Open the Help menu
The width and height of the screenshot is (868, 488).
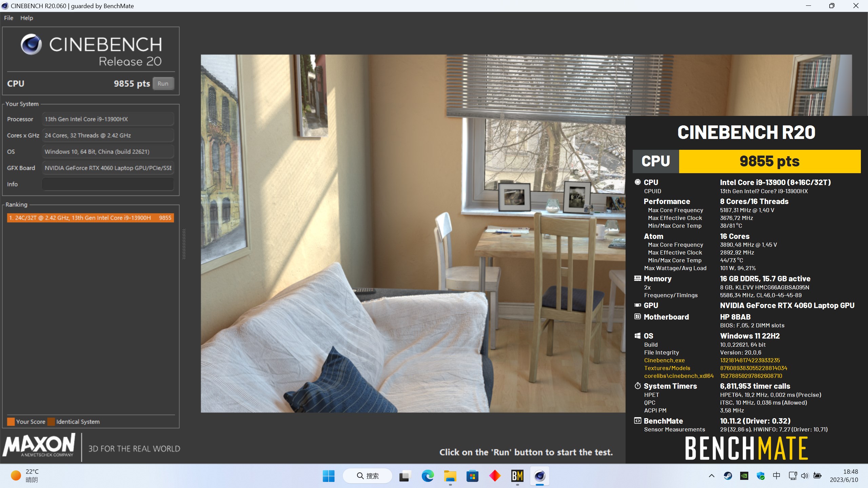pyautogui.click(x=26, y=18)
